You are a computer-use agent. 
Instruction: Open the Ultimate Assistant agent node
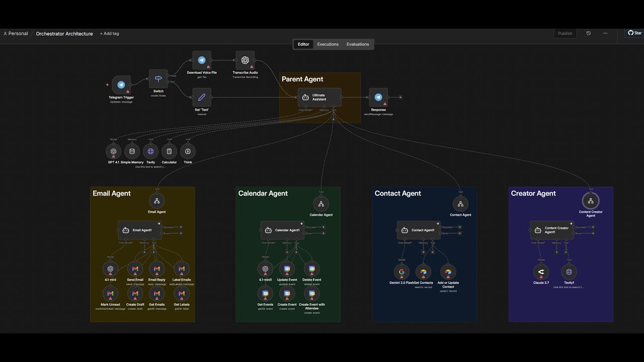pos(319,98)
